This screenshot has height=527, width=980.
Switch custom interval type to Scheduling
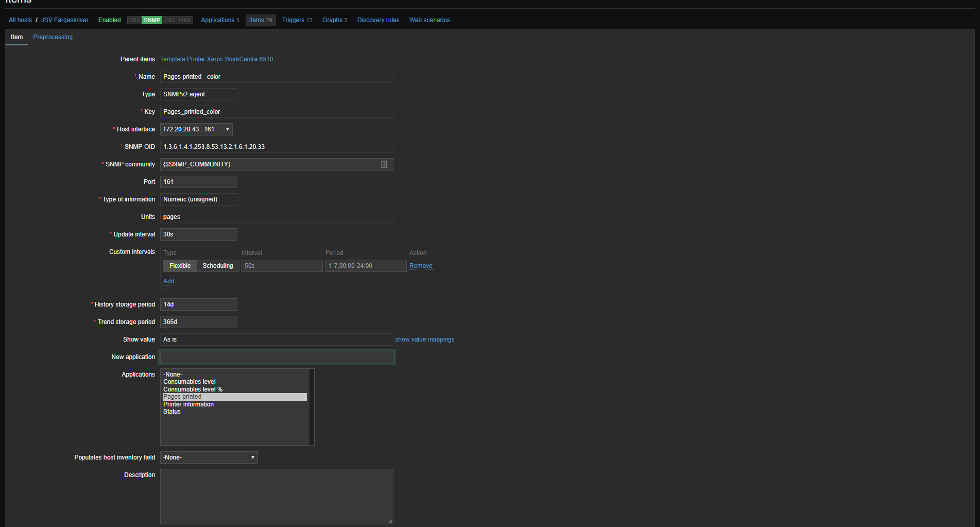click(217, 266)
